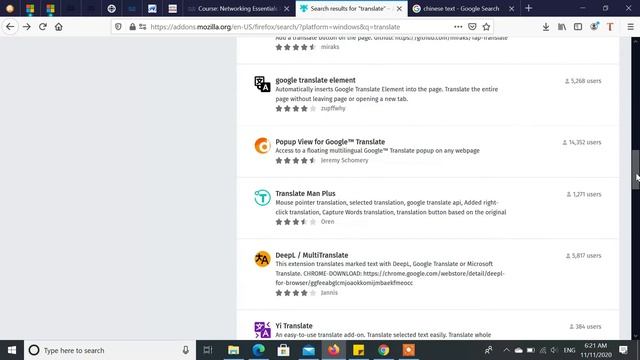Open Microsoft Store from the taskbar
640x360 pixels.
tap(283, 350)
